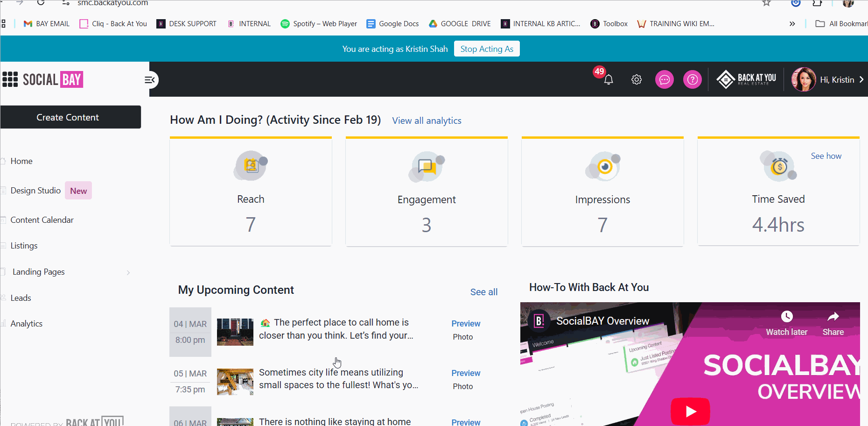Open the pink help question icon

pos(693,79)
